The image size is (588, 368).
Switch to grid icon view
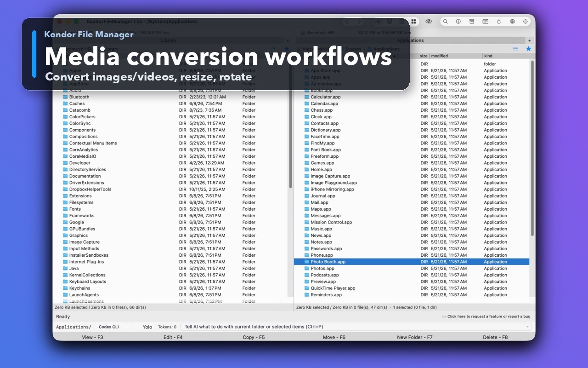click(413, 22)
